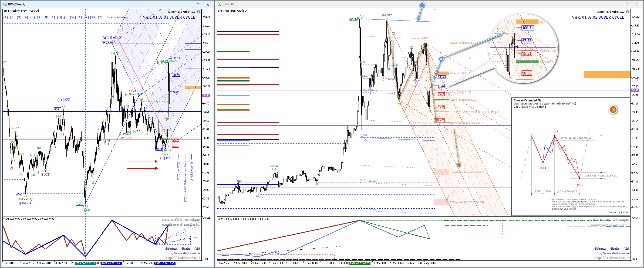The width and height of the screenshot is (644, 268).
Task: Open the dml-ewa.ru link in Weekly chart
Action: 183,253
